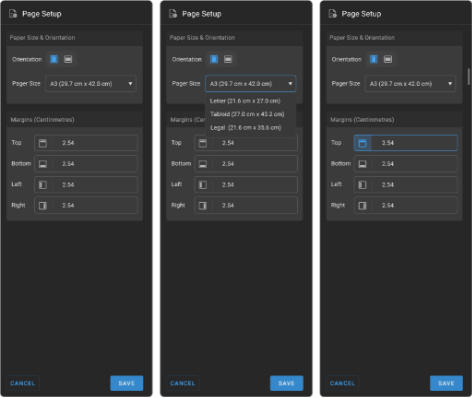
Task: Select portrait orientation in the right panel
Action: [x=374, y=59]
